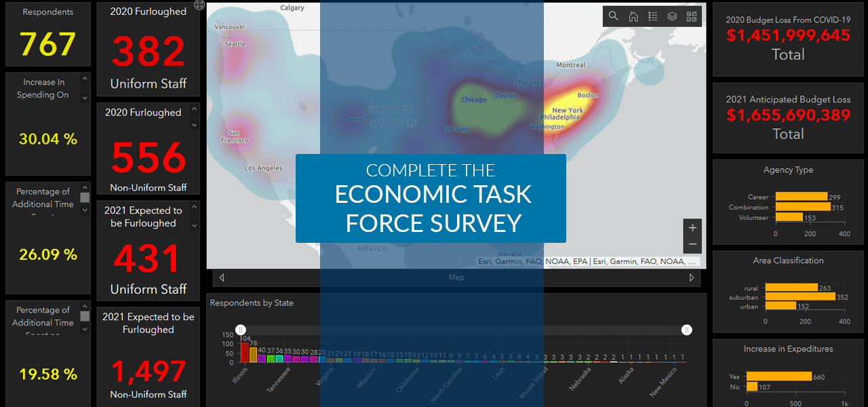Image resolution: width=868 pixels, height=407 pixels.
Task: Click the Esri attribution text on map
Action: [x=587, y=261]
